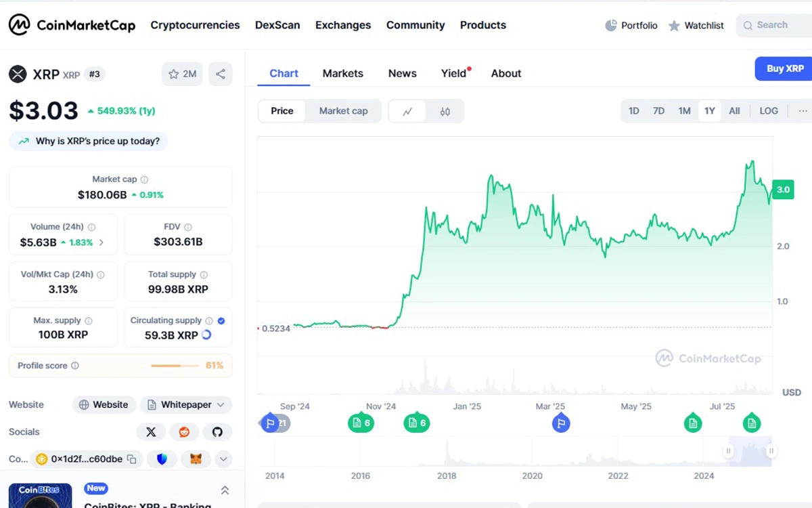Switch to the Markets tab
This screenshot has height=508, width=812.
coord(342,73)
